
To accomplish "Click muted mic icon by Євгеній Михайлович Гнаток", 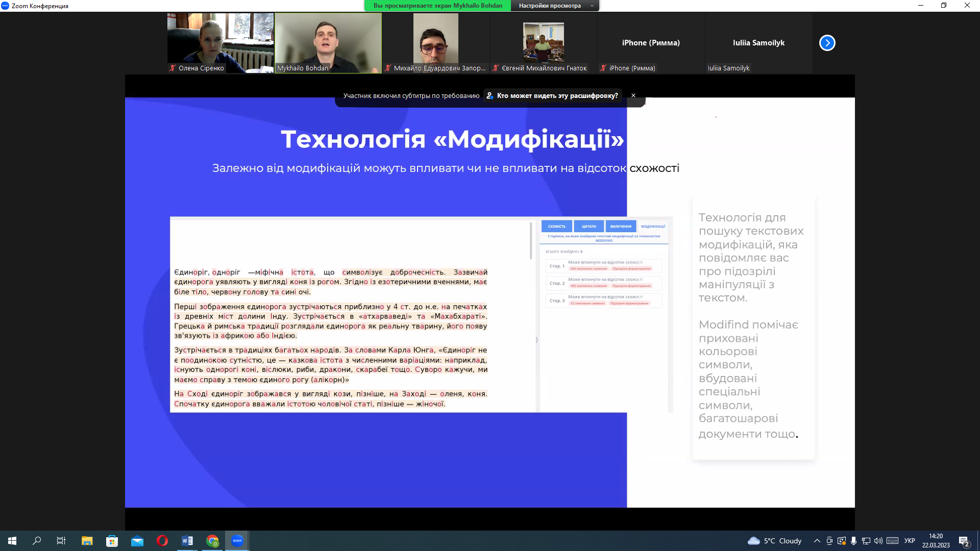I will (x=496, y=68).
